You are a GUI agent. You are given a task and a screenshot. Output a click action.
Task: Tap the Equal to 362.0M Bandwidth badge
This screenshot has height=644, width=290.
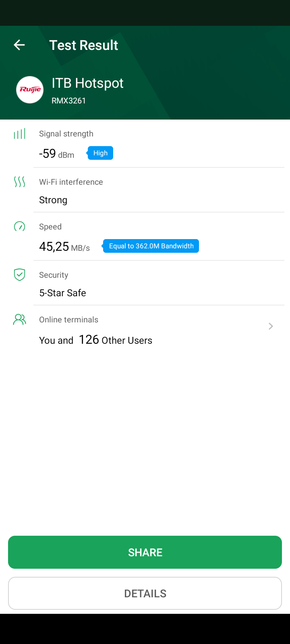(150, 246)
